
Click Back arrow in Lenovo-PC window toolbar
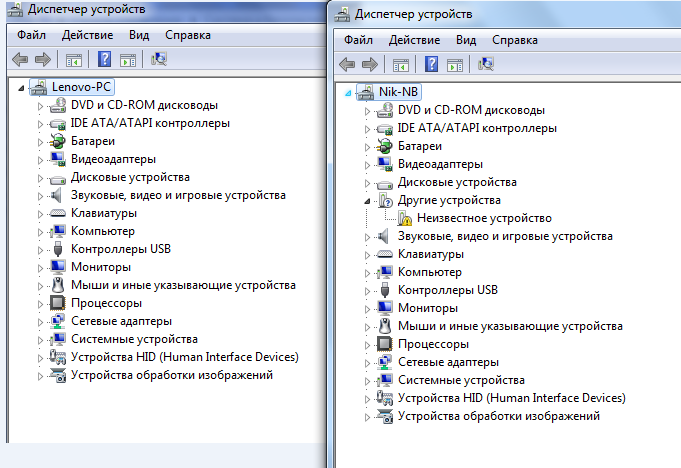tap(20, 59)
